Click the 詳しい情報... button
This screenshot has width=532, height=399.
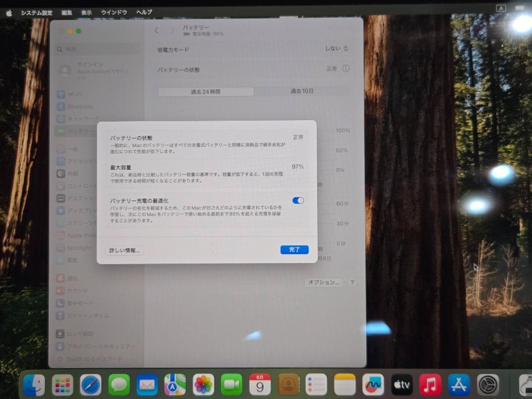coord(124,250)
